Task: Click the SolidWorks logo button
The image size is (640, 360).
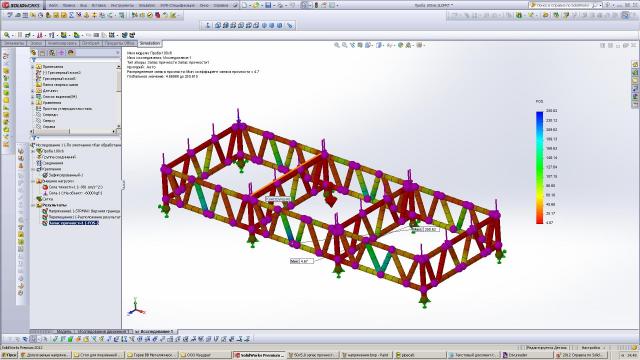Action: 21,5
